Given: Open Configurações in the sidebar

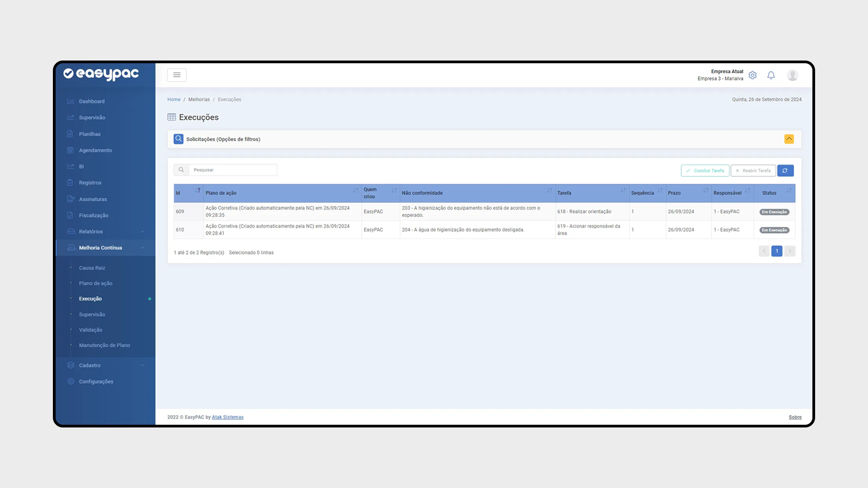Looking at the screenshot, I should (96, 381).
